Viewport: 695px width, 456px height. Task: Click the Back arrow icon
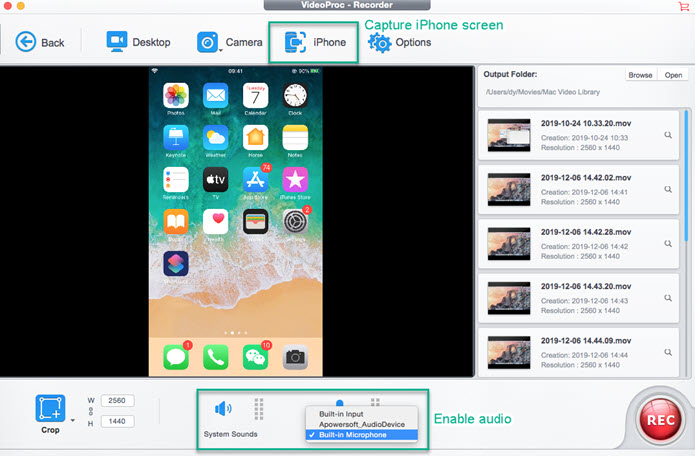[x=25, y=42]
